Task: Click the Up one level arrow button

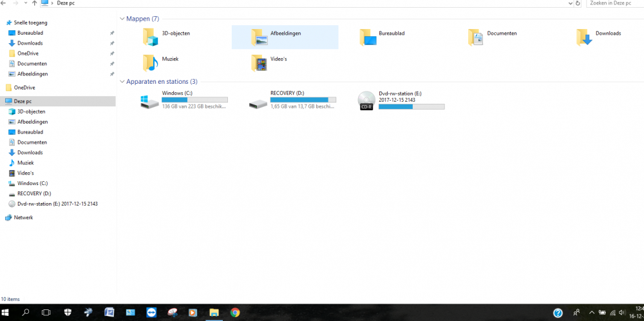Action: click(x=34, y=3)
